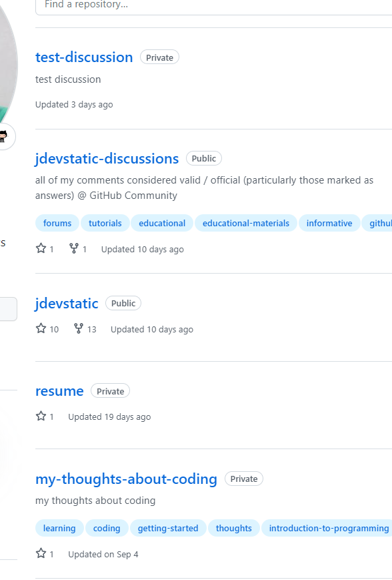Click the star icon beside jdevstatic-discussions

[41, 248]
